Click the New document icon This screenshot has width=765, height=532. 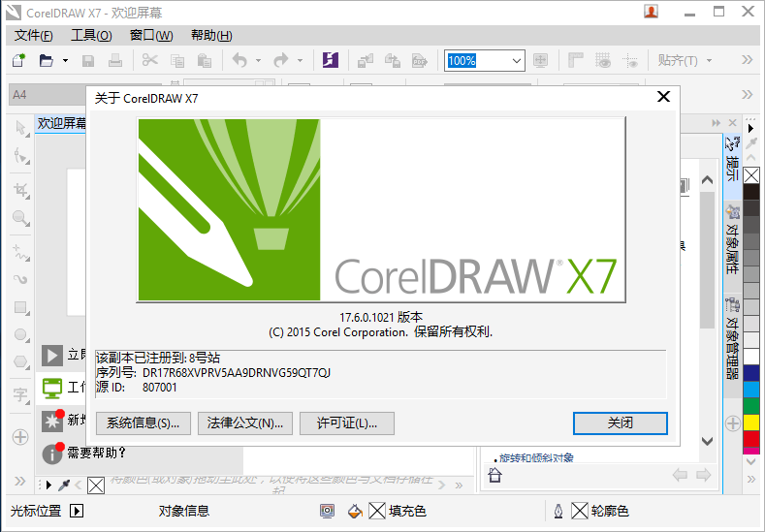tap(19, 60)
